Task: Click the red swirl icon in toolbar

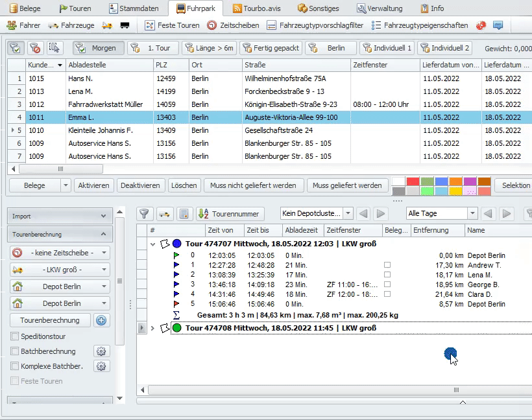Action: (481, 25)
